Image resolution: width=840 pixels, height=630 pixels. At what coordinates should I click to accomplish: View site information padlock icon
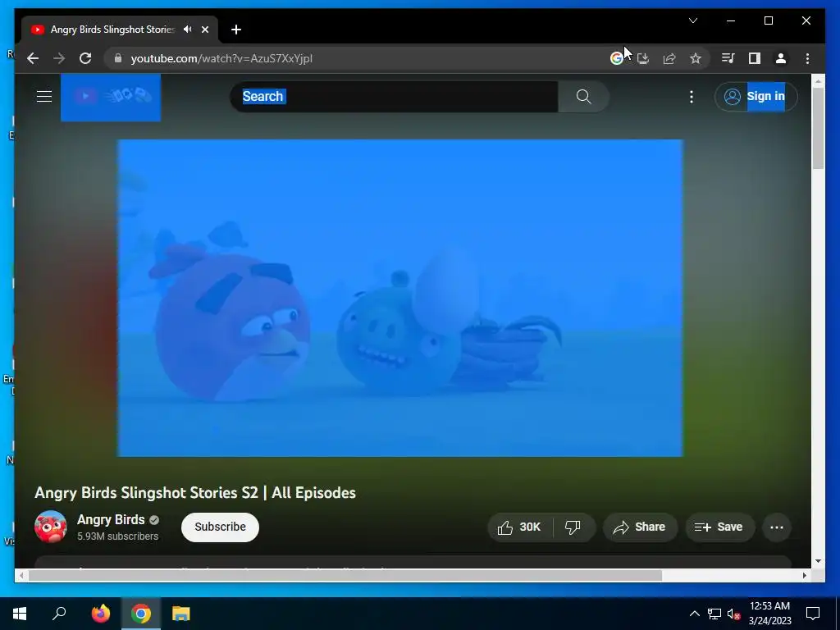tap(118, 58)
